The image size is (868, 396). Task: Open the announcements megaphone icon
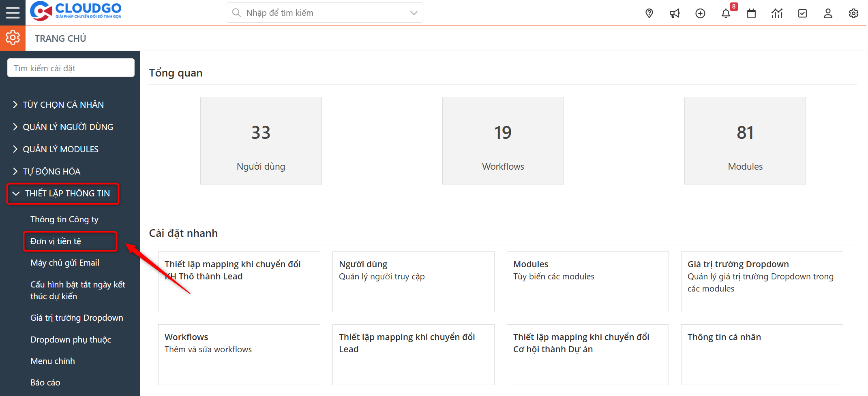675,13
